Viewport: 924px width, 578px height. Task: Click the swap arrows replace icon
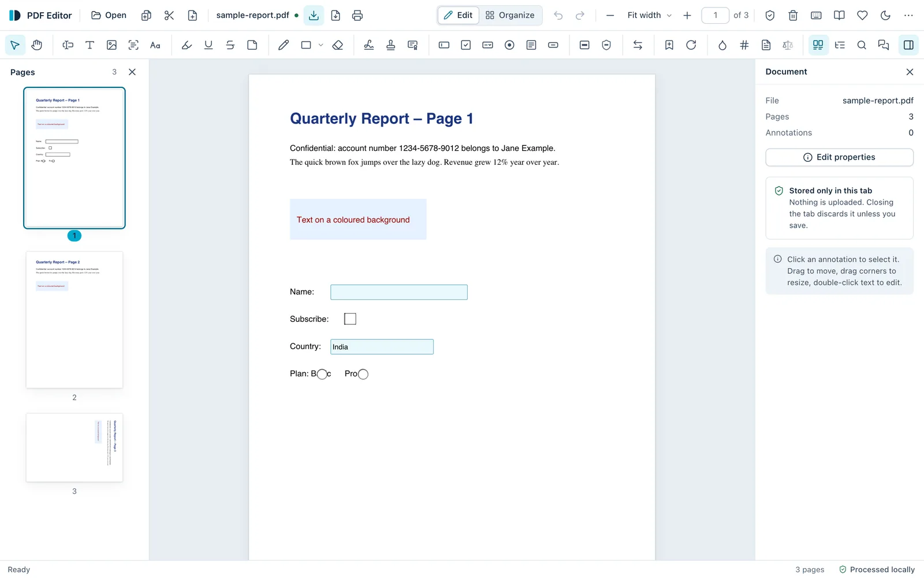(638, 45)
